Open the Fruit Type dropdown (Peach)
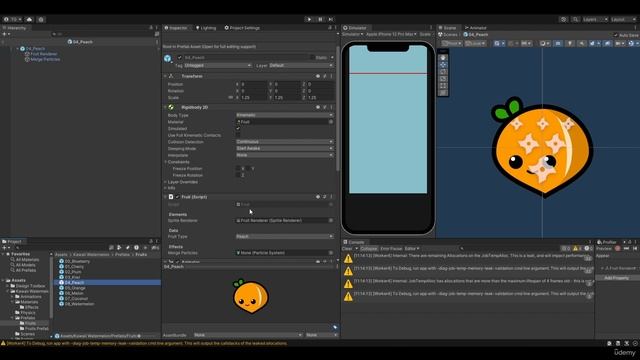 pos(284,236)
